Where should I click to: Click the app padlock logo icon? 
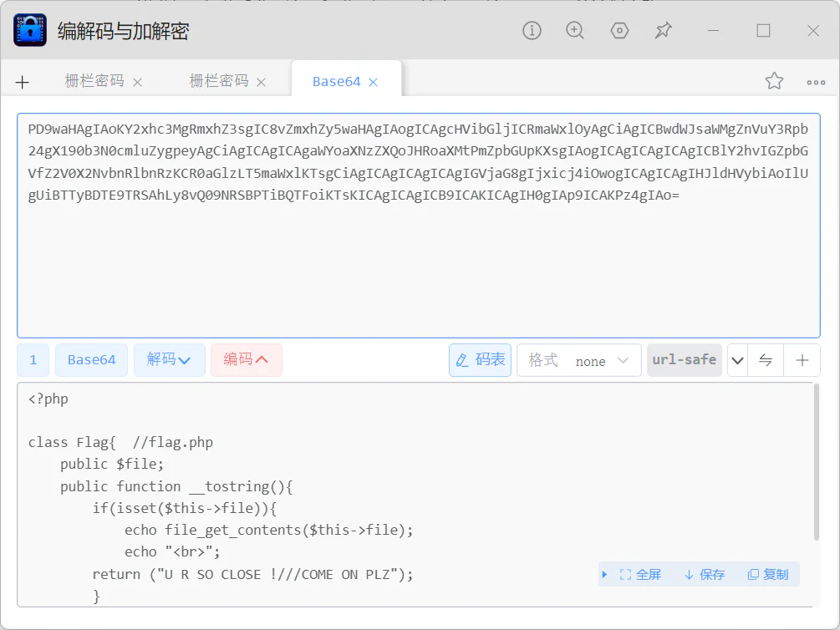pos(30,30)
